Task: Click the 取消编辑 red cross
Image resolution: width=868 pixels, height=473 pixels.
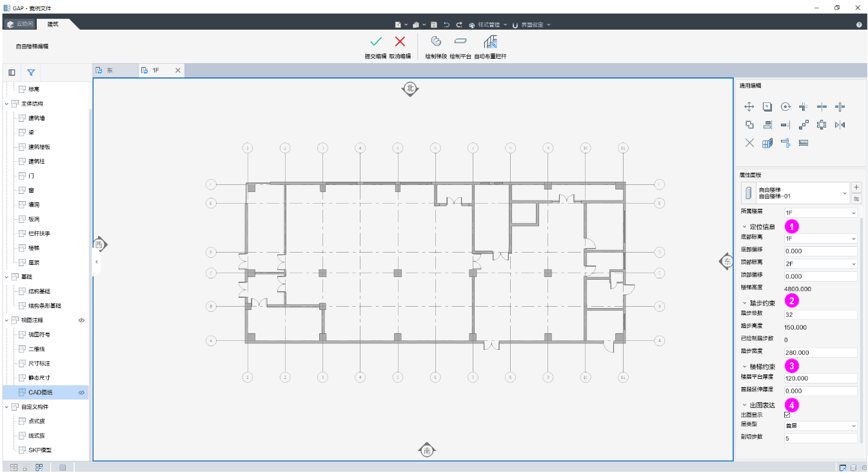Action: pyautogui.click(x=400, y=42)
